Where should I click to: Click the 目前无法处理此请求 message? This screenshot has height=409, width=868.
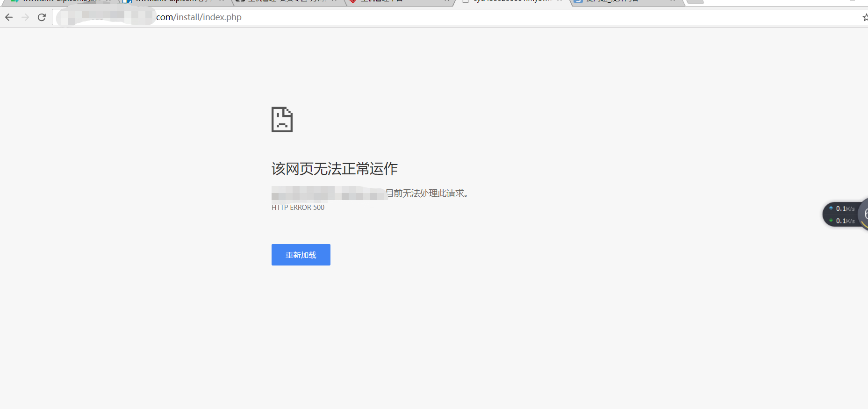(x=427, y=193)
